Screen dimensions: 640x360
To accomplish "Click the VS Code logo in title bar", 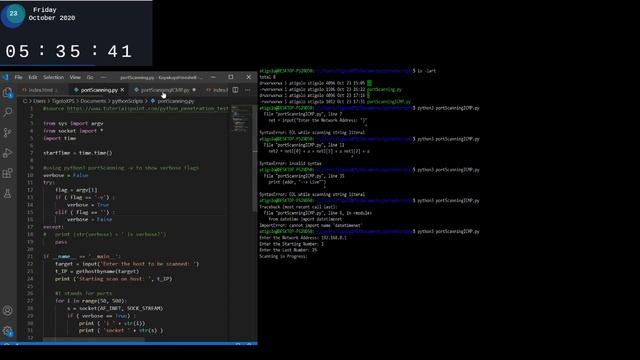I will pyautogui.click(x=5, y=77).
